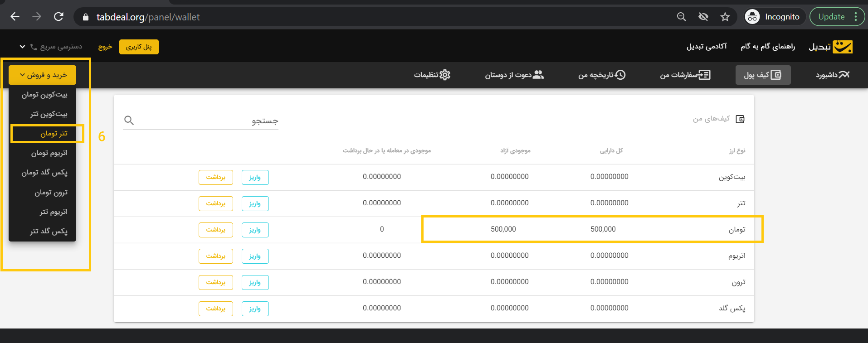This screenshot has width=868, height=343.
Task: Collapse the خرید و فروش dropdown
Action: point(43,75)
